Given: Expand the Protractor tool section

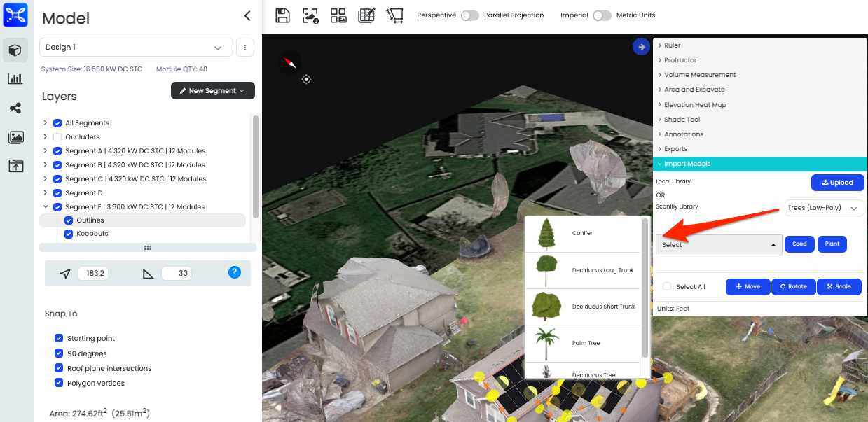Looking at the screenshot, I should [x=760, y=60].
